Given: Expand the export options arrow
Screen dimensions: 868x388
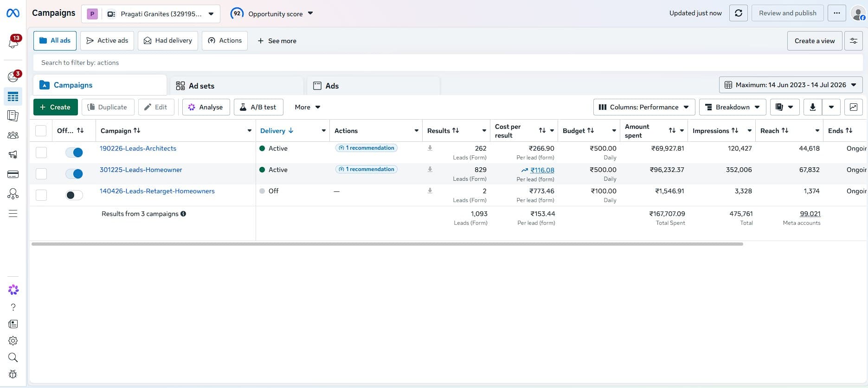Looking at the screenshot, I should pos(831,107).
